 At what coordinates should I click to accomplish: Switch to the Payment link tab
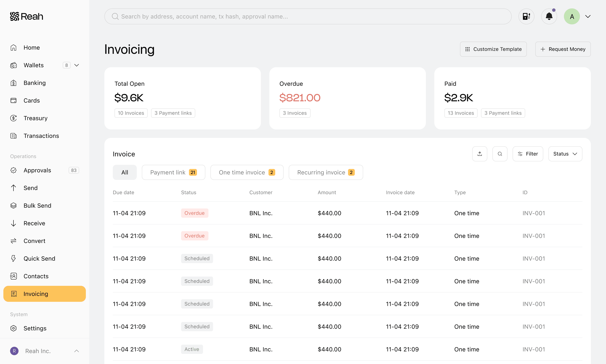[173, 172]
